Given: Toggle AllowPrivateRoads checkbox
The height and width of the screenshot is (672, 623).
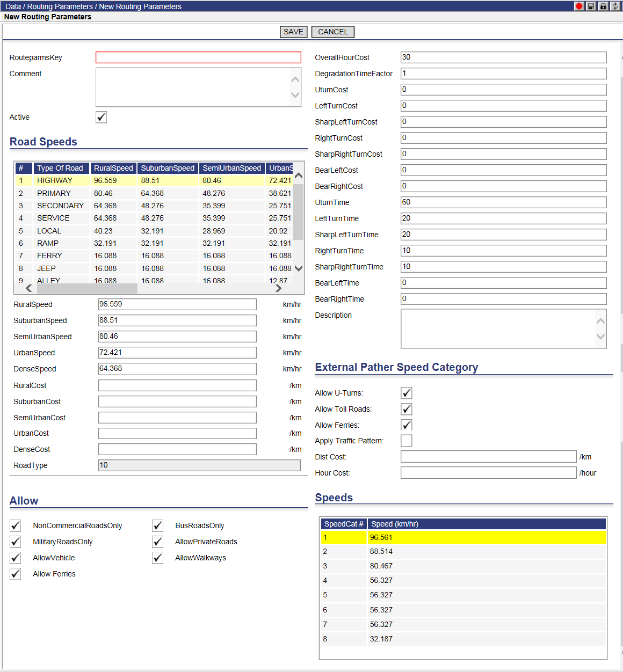Looking at the screenshot, I should click(157, 542).
